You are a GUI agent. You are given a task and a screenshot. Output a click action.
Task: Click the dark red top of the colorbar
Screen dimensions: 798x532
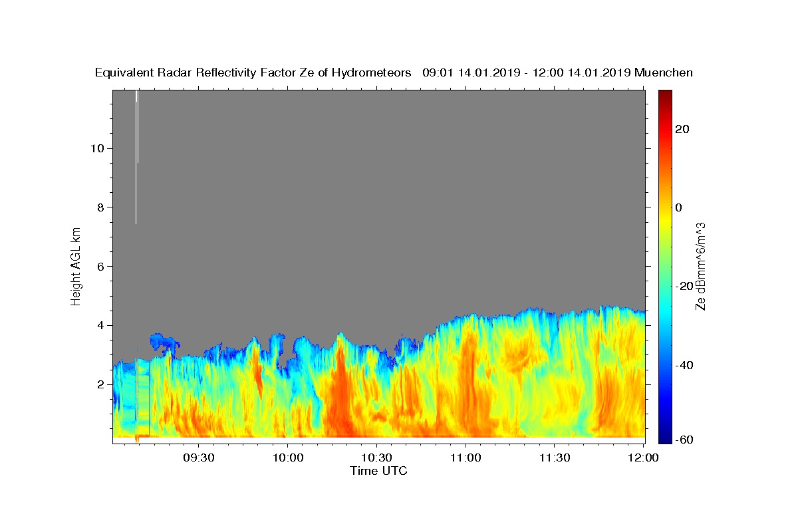665,94
